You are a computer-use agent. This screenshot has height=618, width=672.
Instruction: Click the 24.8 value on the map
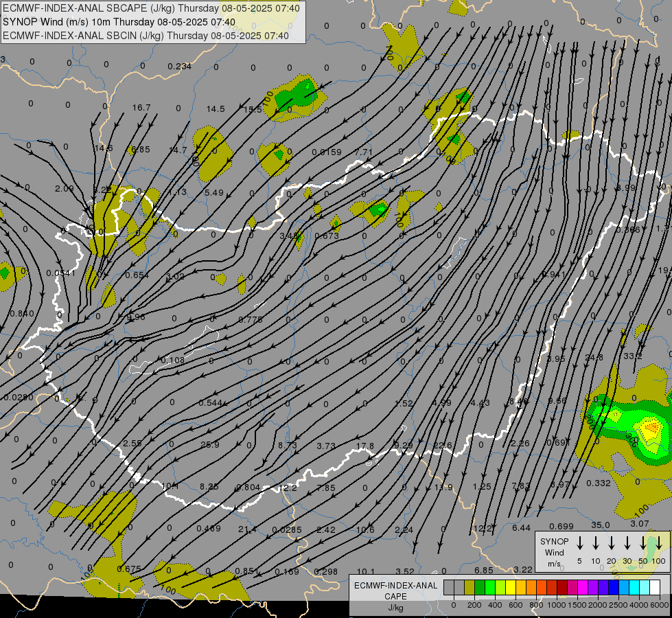pyautogui.click(x=594, y=357)
